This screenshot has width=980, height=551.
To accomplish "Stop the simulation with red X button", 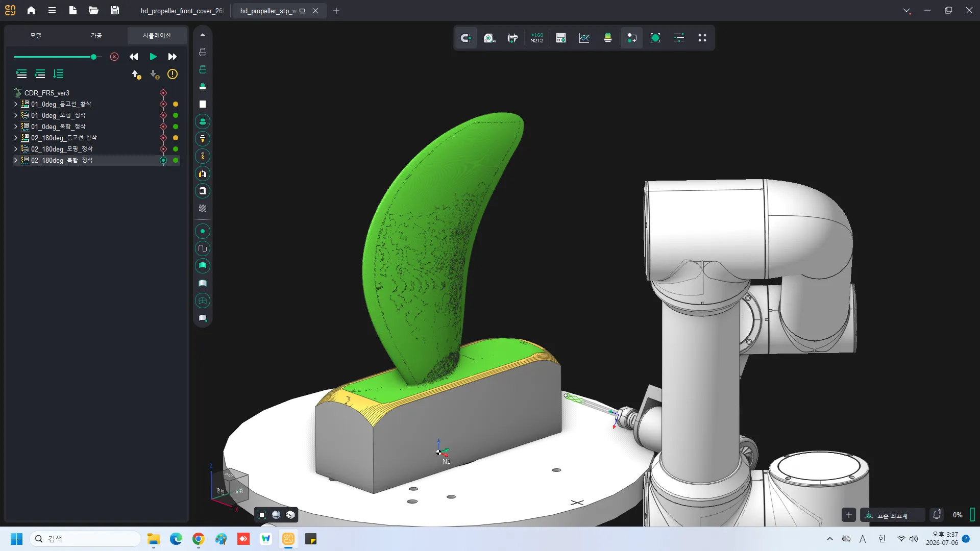I will 114,57.
